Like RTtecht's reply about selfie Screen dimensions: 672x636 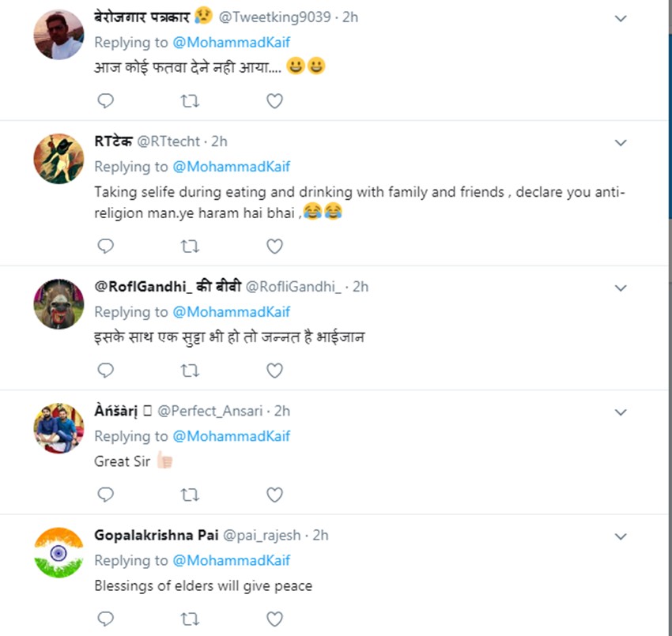coord(274,246)
